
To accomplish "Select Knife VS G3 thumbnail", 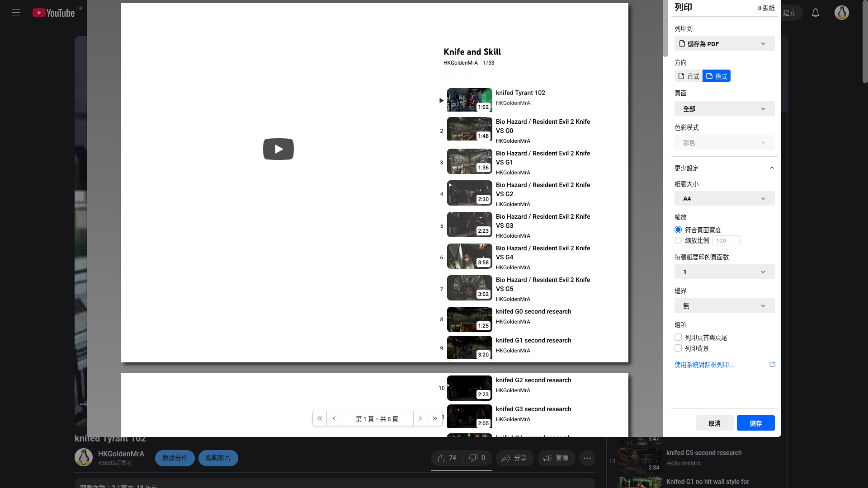I will pos(470,225).
